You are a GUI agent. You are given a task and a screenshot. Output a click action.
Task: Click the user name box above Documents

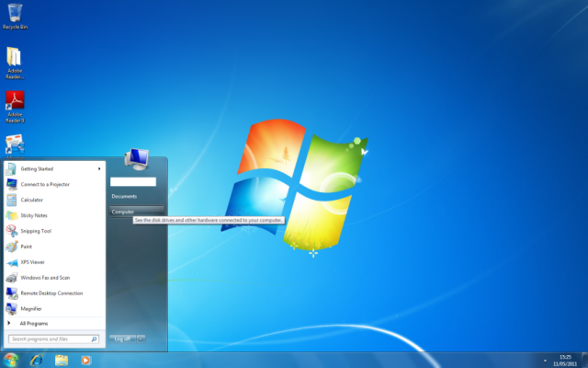133,182
